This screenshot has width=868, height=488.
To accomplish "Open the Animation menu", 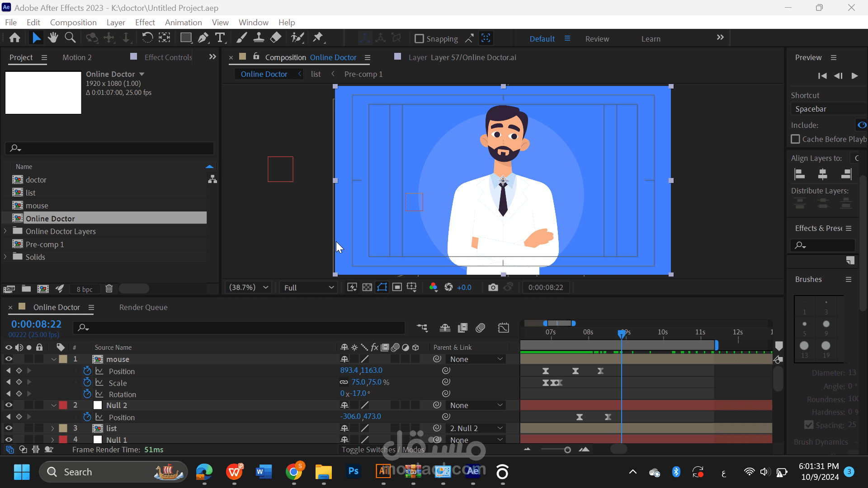I will (183, 22).
